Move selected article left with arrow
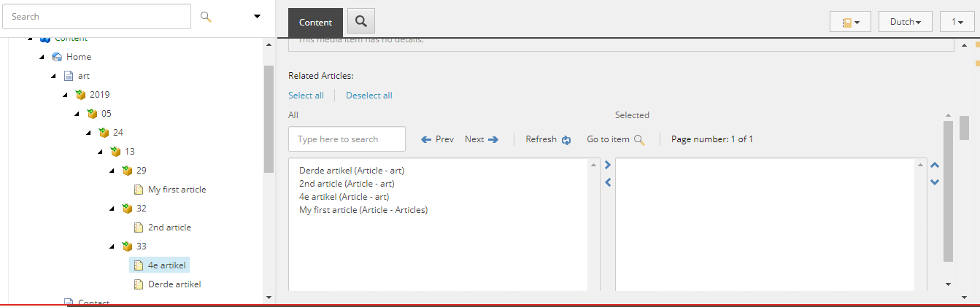Image resolution: width=980 pixels, height=307 pixels. point(607,182)
